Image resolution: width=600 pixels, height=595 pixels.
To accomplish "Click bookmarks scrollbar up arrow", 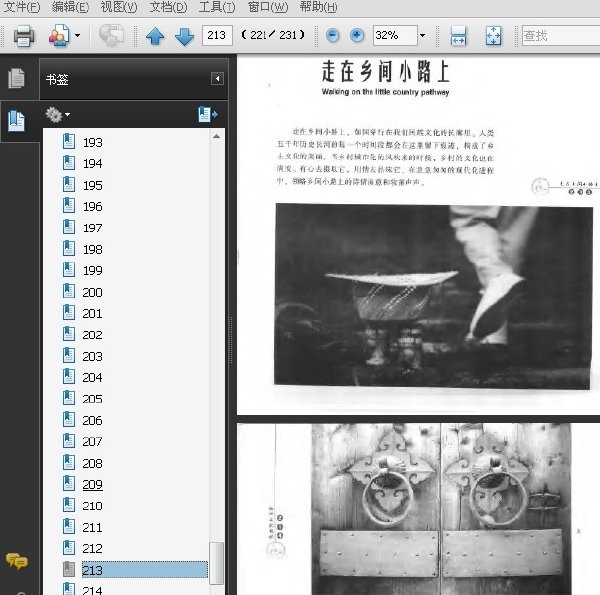I will [x=217, y=136].
